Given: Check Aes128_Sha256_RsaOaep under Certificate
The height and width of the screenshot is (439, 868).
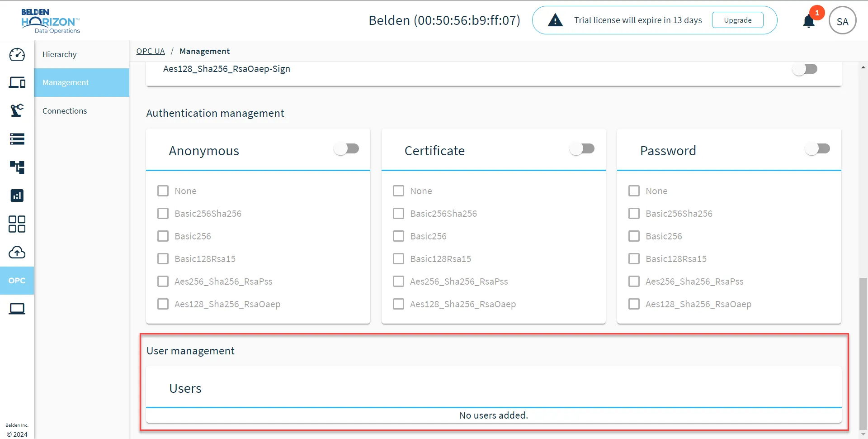Looking at the screenshot, I should pyautogui.click(x=398, y=304).
